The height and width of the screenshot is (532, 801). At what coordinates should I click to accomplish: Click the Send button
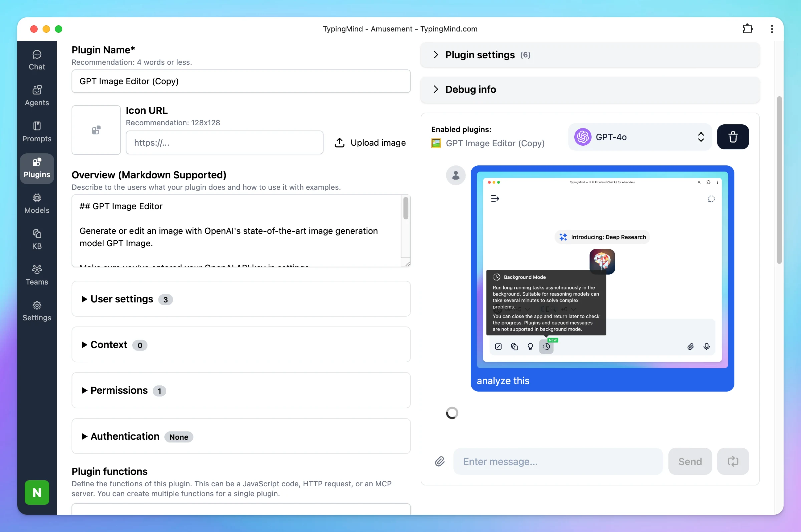pos(690,461)
